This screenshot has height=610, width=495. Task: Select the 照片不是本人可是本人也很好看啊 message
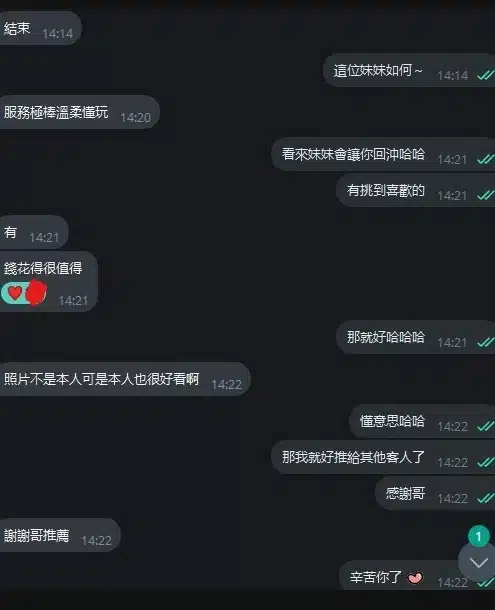125,379
